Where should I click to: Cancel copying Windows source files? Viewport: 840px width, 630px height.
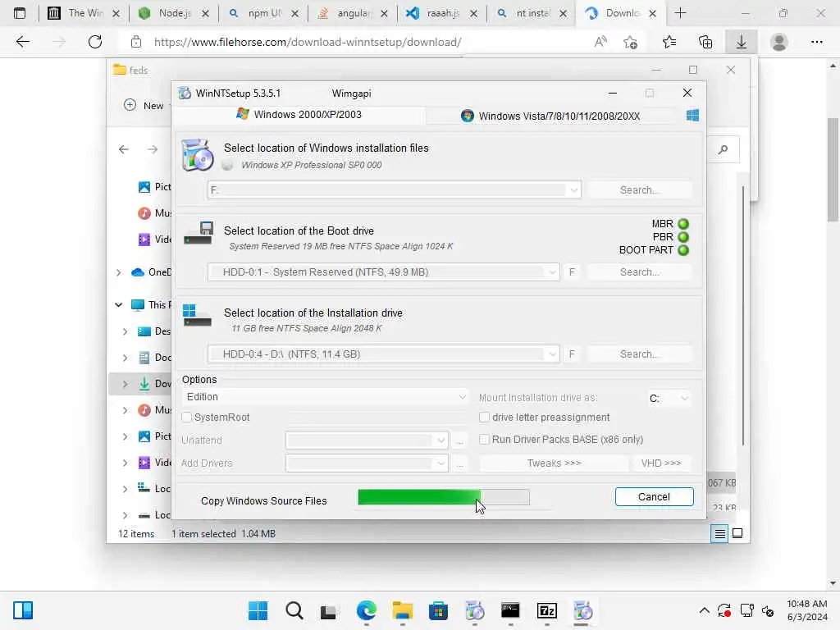click(654, 496)
